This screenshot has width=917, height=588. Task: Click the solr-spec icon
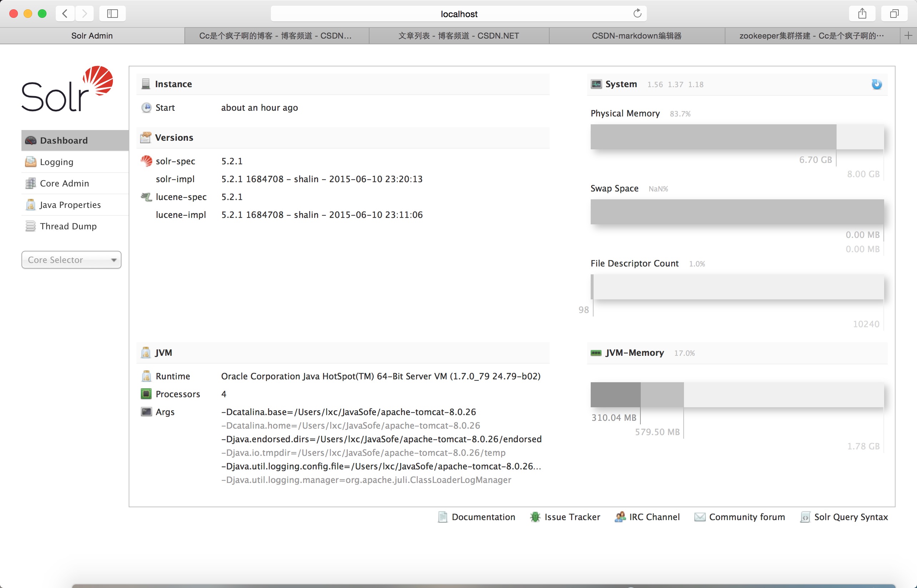(x=146, y=161)
